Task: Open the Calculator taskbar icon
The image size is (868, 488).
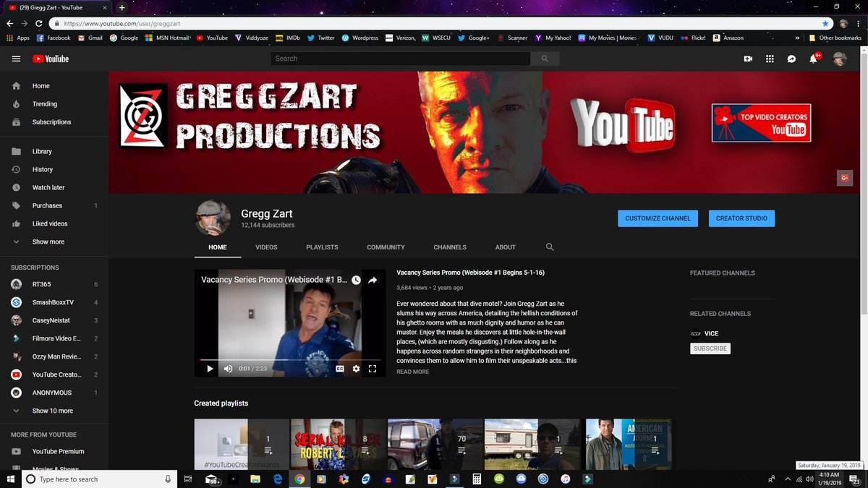Action: pyautogui.click(x=477, y=479)
